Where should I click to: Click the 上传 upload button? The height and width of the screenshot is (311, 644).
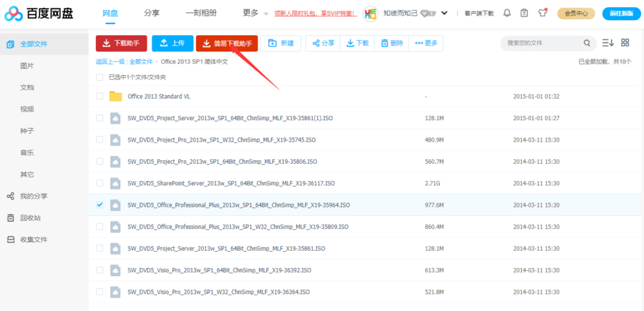click(172, 43)
